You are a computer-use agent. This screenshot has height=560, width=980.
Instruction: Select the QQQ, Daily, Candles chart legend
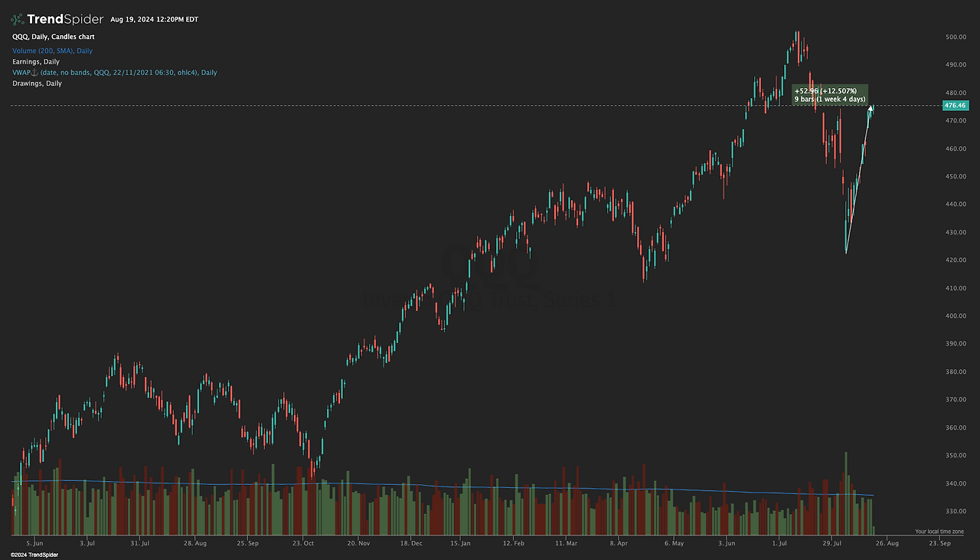click(52, 36)
